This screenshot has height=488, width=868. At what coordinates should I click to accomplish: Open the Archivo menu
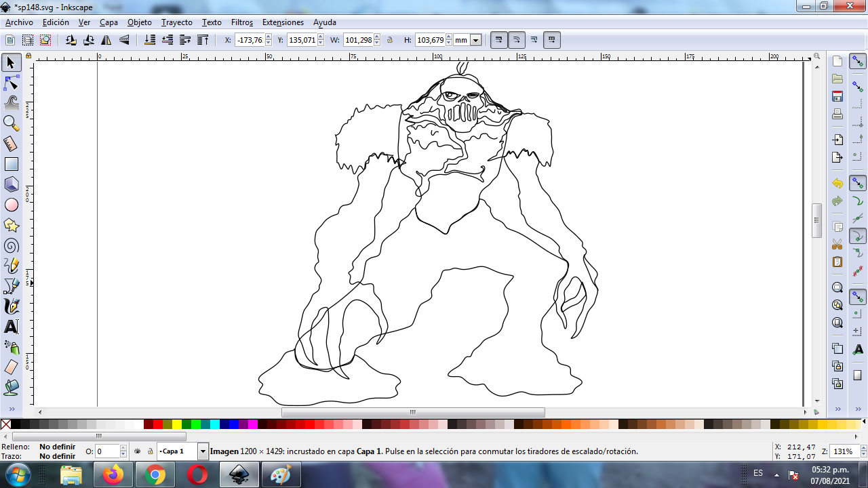(x=19, y=22)
